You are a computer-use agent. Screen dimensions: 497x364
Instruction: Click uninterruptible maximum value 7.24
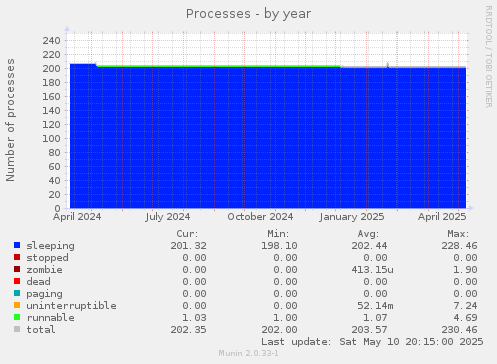pos(465,306)
